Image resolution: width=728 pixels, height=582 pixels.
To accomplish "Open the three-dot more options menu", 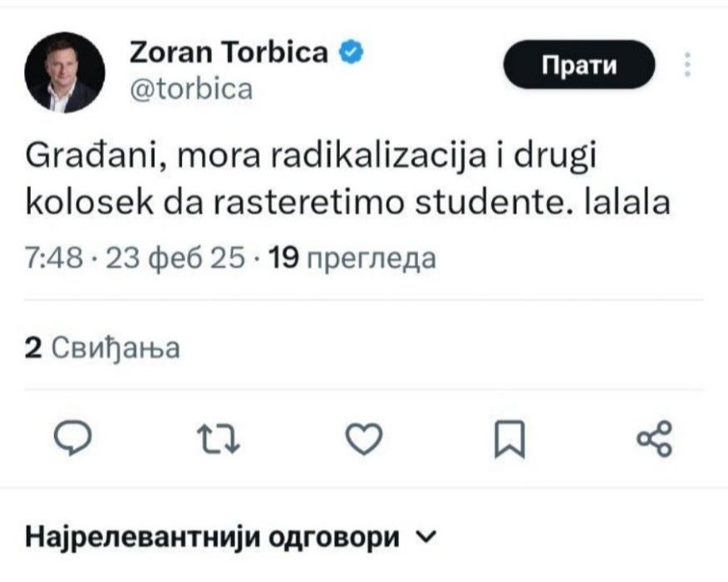I will point(688,65).
